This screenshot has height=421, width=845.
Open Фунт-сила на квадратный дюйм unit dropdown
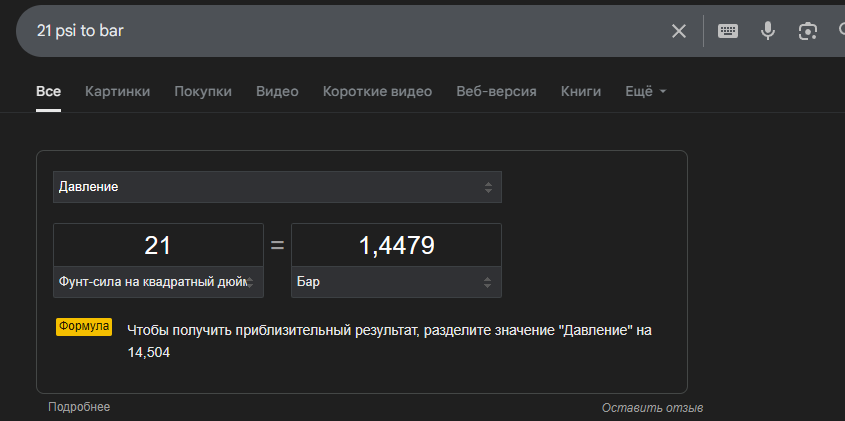point(158,282)
